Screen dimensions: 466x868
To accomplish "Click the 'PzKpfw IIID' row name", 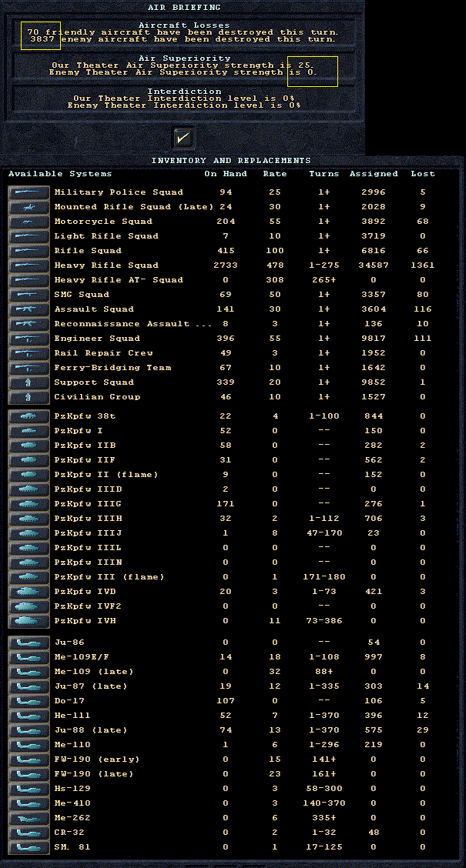I will 88,489.
